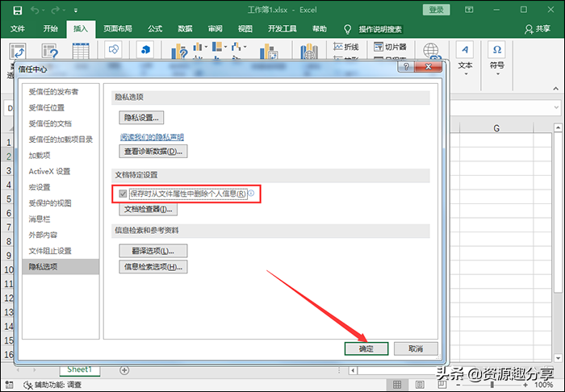Click the Normal view icon in status bar
This screenshot has height=392, width=565.
[397, 385]
